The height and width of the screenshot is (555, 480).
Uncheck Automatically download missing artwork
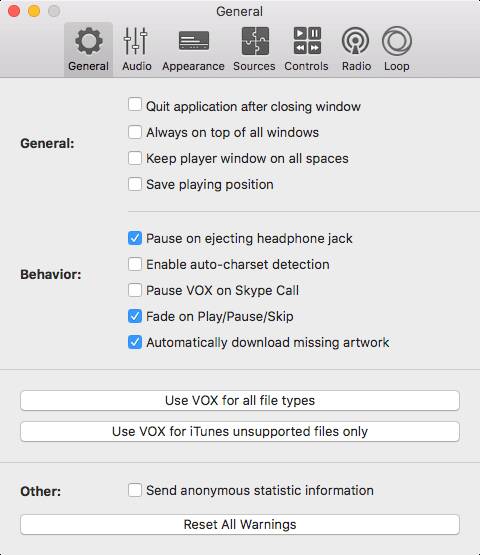point(135,342)
